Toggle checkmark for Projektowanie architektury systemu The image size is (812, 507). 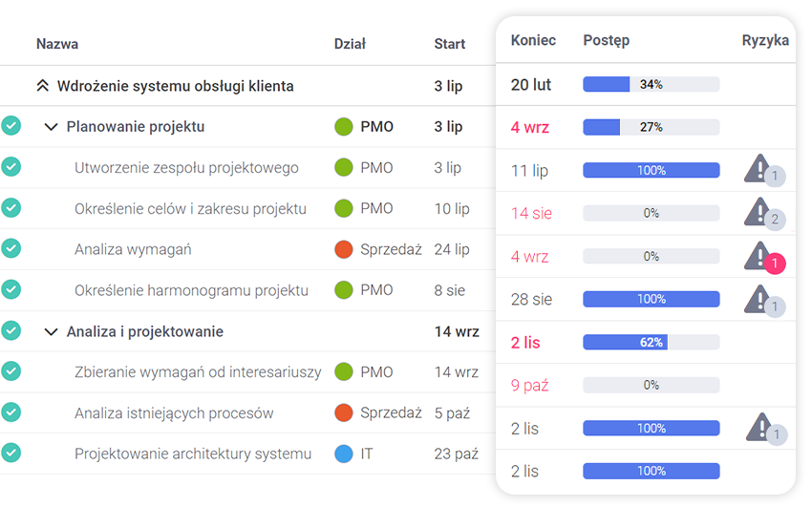click(x=11, y=453)
